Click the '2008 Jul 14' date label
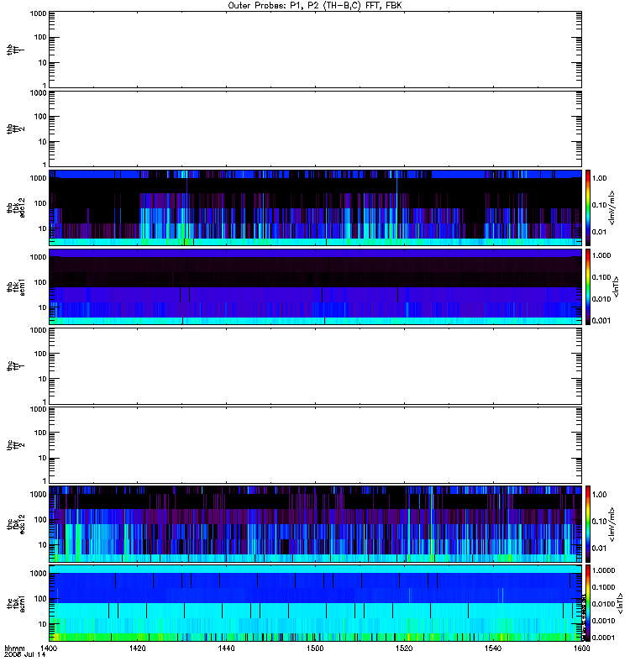Screen dimensions: 630x672 24,655
